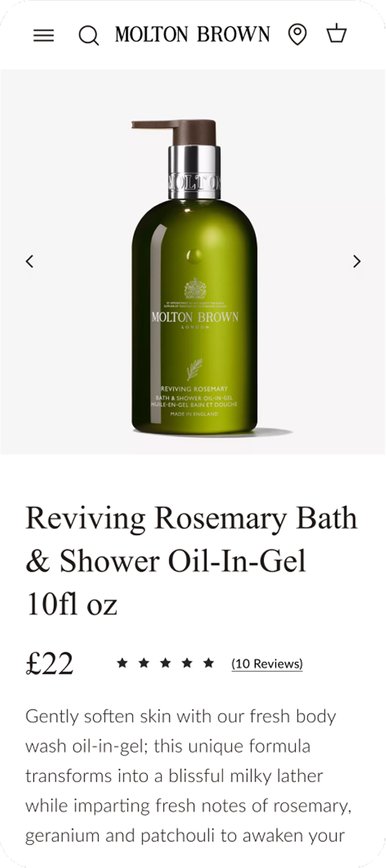Screen dimensions: 386x868
Task: Select the first rating star
Action: point(122,663)
